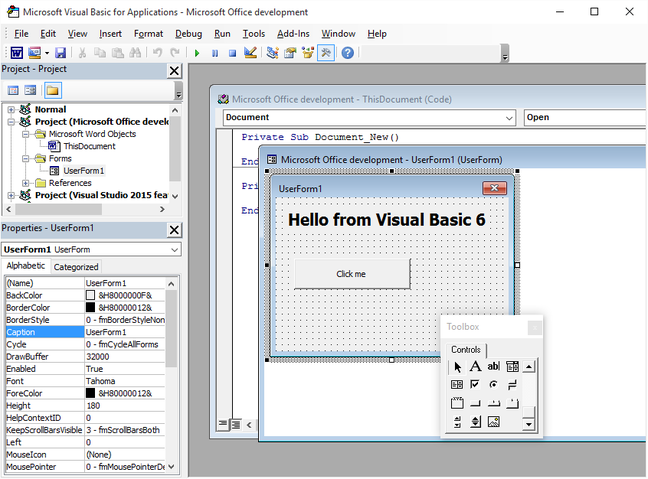The image size is (648, 479).
Task: Open the Format menu
Action: click(148, 34)
